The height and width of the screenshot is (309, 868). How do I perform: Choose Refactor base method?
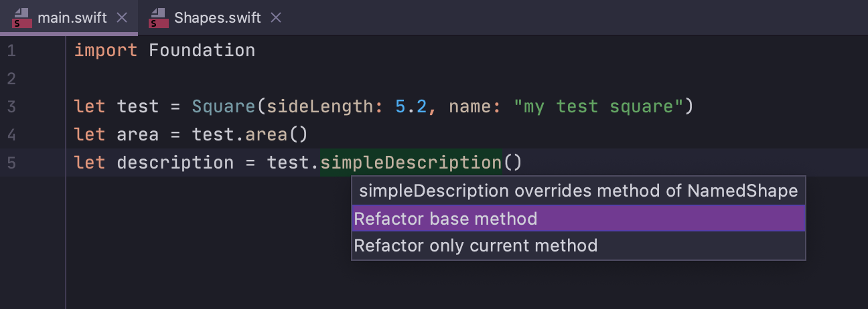pos(579,219)
